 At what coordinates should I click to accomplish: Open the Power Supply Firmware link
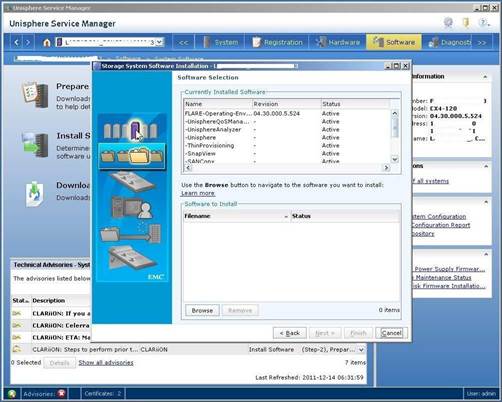coord(449,269)
